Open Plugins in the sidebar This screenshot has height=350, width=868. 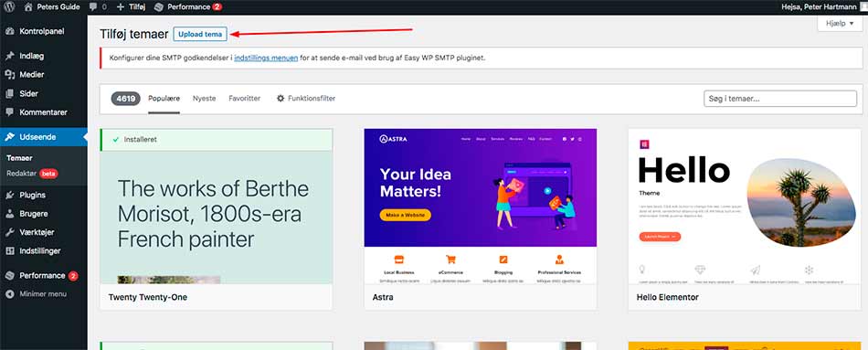click(44, 195)
